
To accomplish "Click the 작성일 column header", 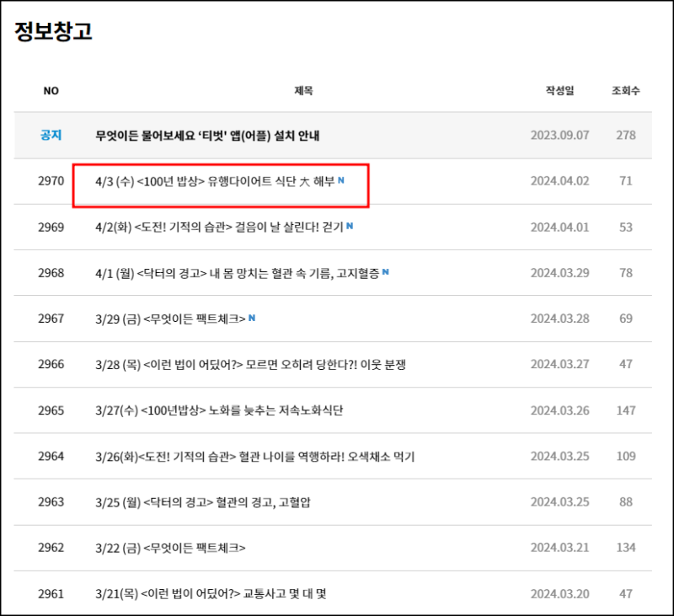I will coord(559,90).
